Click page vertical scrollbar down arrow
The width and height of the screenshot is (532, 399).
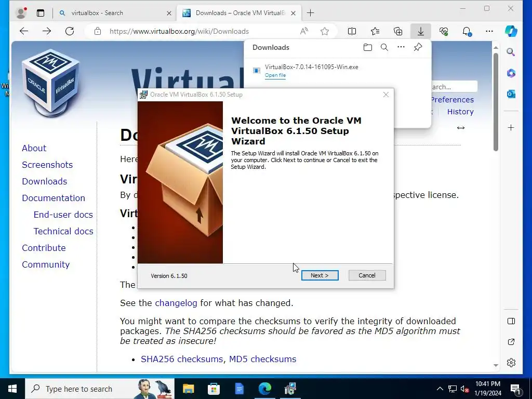pyautogui.click(x=496, y=365)
